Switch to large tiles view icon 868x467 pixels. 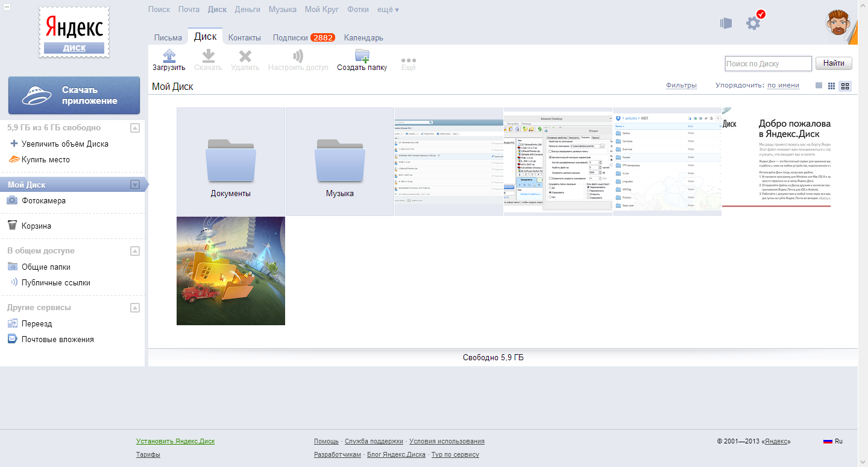[x=845, y=86]
